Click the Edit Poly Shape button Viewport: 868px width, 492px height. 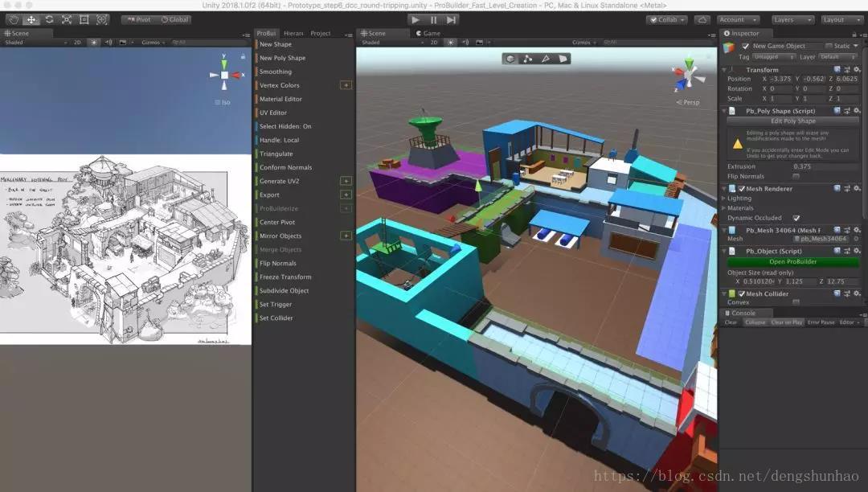click(x=792, y=121)
